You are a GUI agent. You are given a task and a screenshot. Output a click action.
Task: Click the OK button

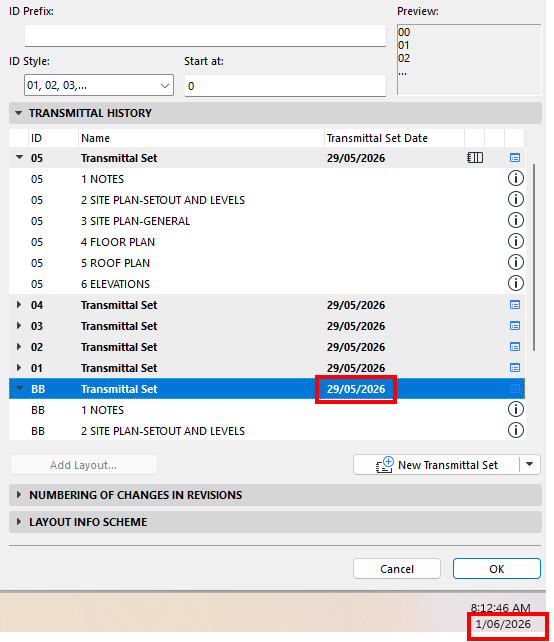click(496, 568)
